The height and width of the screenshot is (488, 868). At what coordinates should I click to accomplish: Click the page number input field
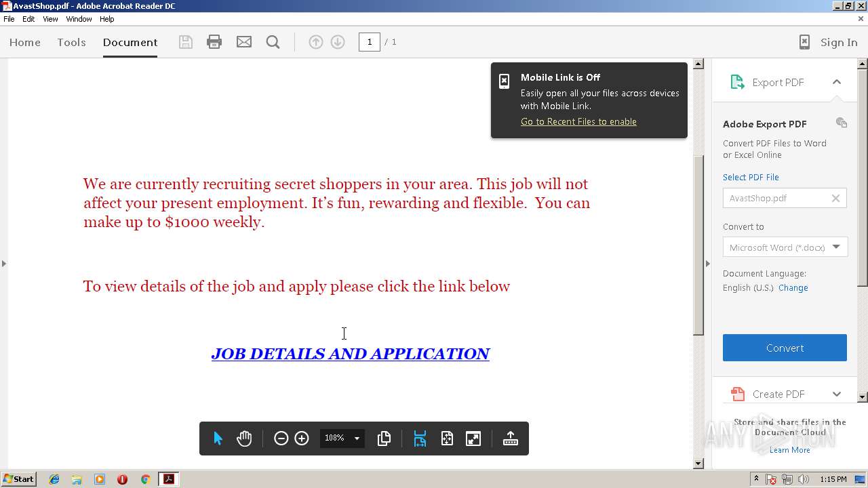click(x=370, y=42)
